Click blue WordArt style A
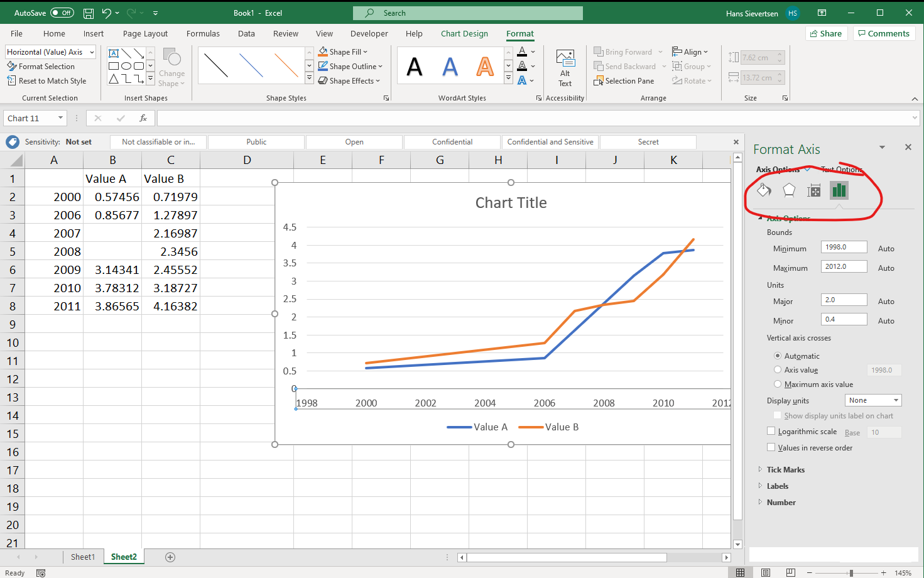Viewport: 924px width, 578px height. (450, 67)
